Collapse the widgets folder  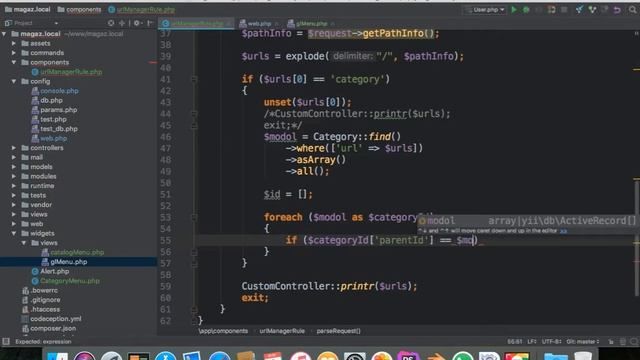(x=14, y=233)
